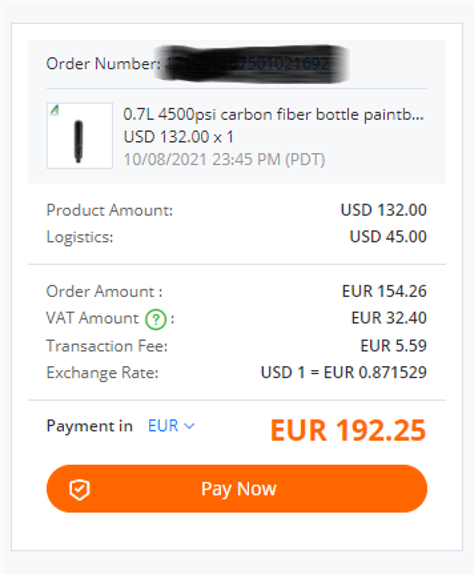Open the EUR payment currency dropdown
This screenshot has height=574, width=474.
tap(171, 426)
